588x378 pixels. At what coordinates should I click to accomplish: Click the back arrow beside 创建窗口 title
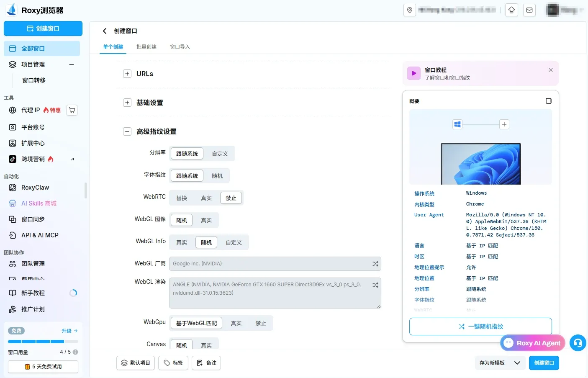pos(105,31)
